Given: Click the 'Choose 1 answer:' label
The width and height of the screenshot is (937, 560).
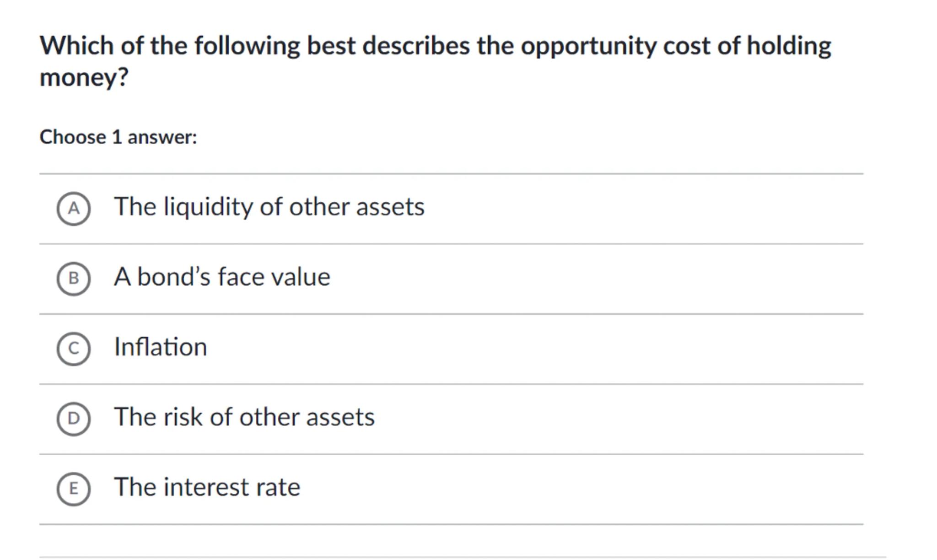Looking at the screenshot, I should (x=118, y=137).
